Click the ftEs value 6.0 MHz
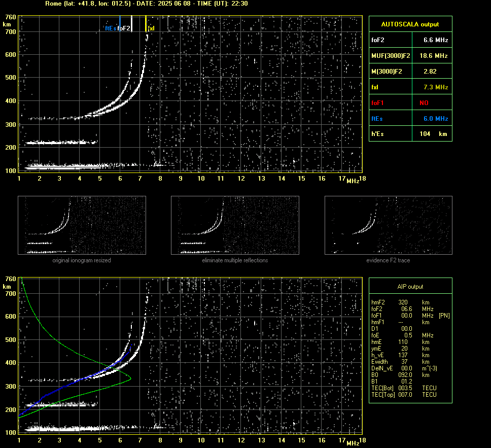This screenshot has width=491, height=448. pos(436,118)
